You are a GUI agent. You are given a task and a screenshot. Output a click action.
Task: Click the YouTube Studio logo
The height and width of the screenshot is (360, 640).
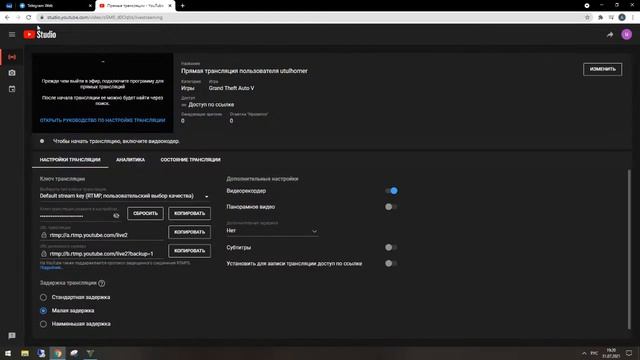point(40,35)
